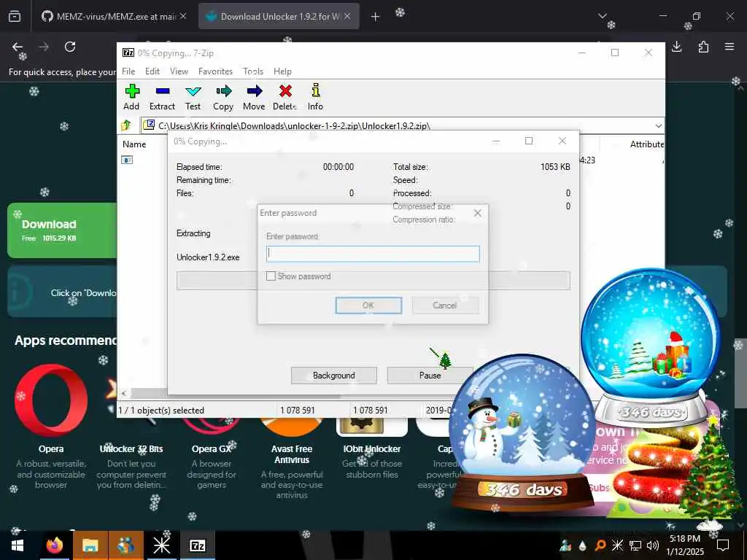Open the Tools menu in 7-Zip
Image resolution: width=747 pixels, height=560 pixels.
tap(253, 71)
